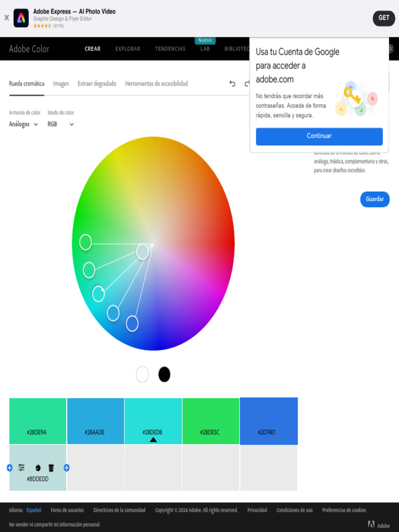The width and height of the screenshot is (399, 532).
Task: Select the second green wheel handle
Action: [x=89, y=270]
